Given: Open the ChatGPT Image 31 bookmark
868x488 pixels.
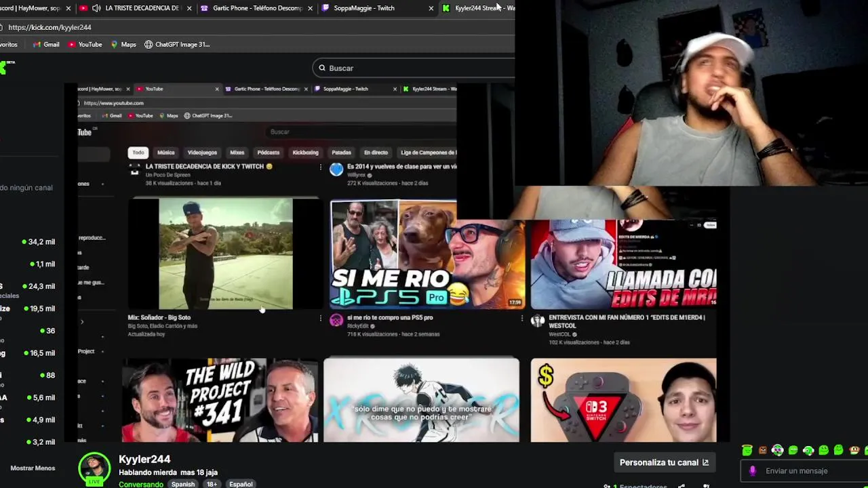Looking at the screenshot, I should tap(177, 44).
